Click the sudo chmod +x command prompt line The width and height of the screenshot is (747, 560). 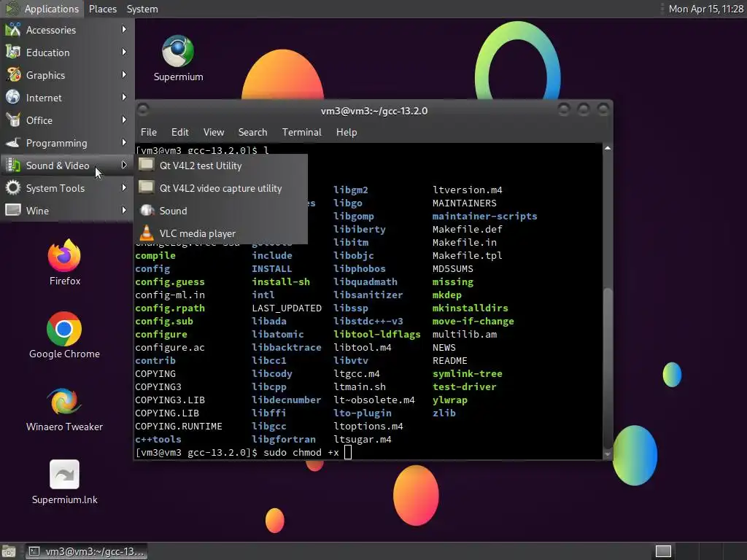tap(243, 452)
